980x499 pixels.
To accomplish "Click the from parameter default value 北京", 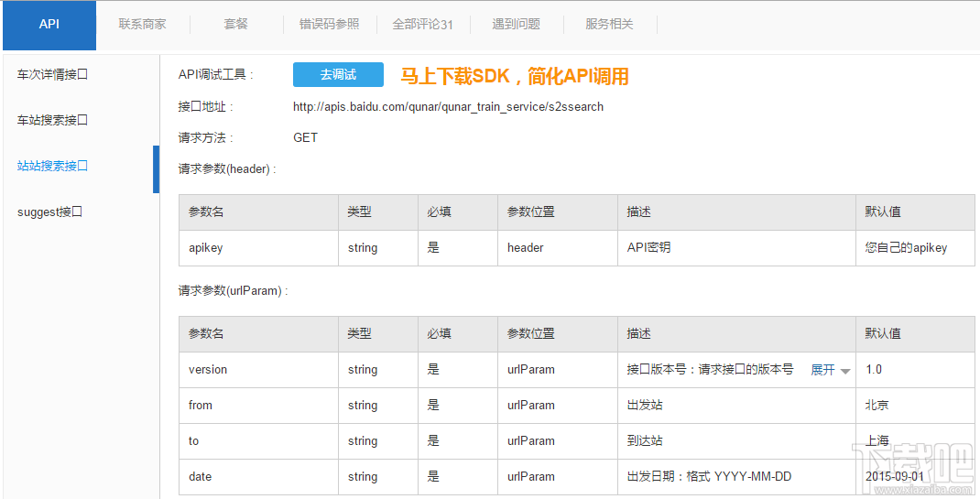I will pos(877,406).
